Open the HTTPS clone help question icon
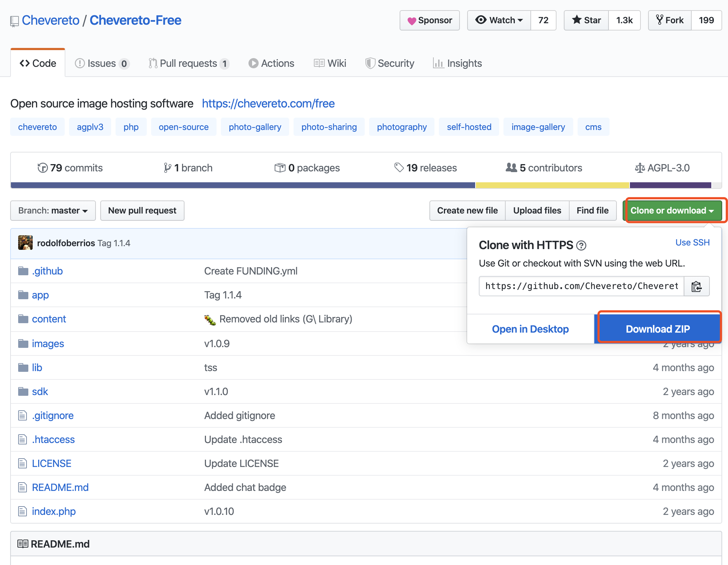Viewport: 728px width, 565px height. click(x=581, y=246)
